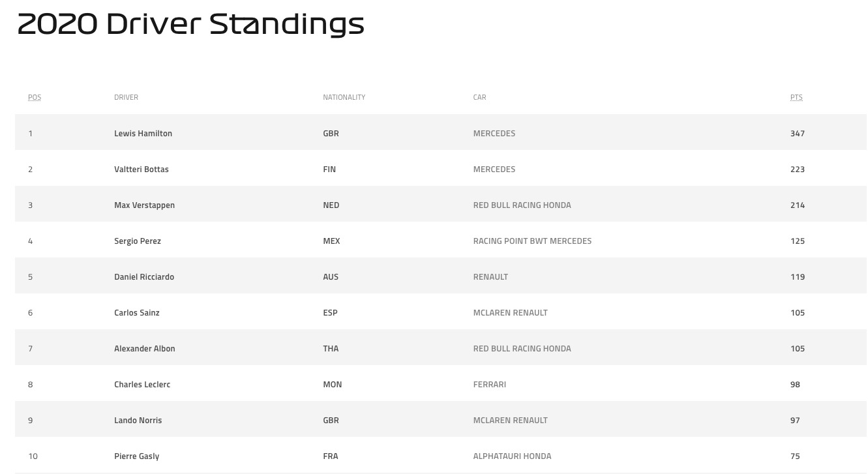Select MCLAREN RENAULT in Norris row
The width and height of the screenshot is (868, 474).
[510, 420]
